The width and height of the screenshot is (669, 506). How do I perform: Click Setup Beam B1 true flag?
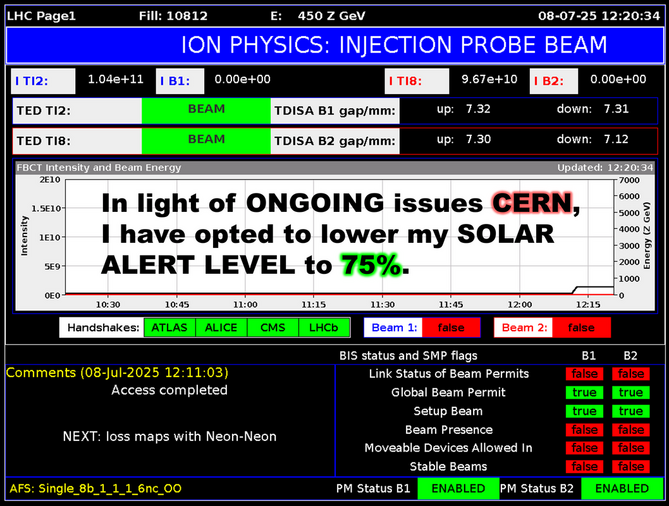point(585,411)
